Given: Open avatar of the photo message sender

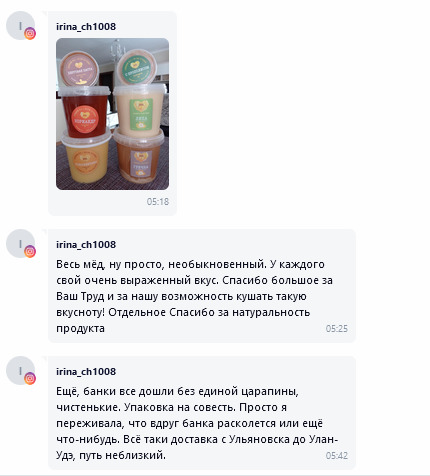Looking at the screenshot, I should 20,25.
